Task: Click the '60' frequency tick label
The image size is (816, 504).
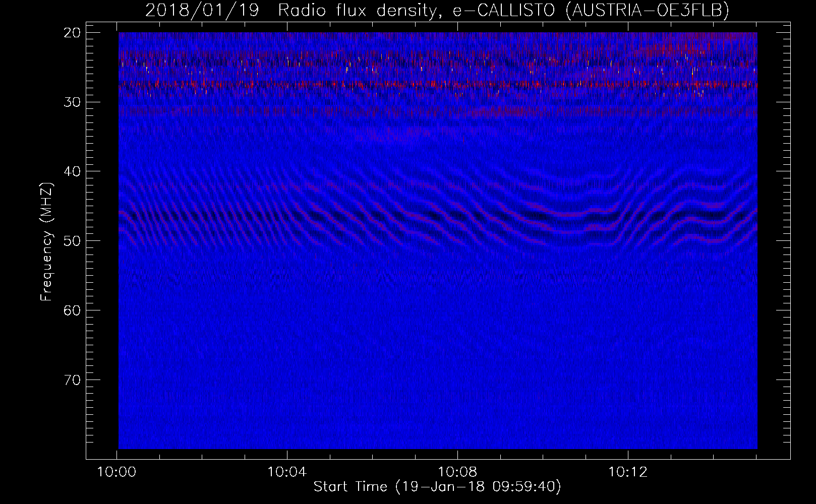Action: [73, 310]
